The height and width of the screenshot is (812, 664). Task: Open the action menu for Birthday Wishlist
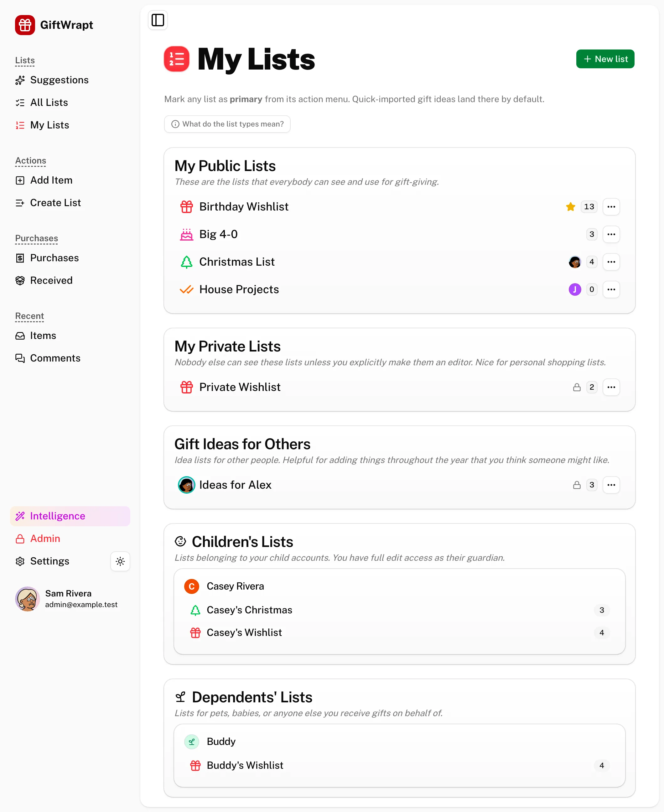pos(611,206)
